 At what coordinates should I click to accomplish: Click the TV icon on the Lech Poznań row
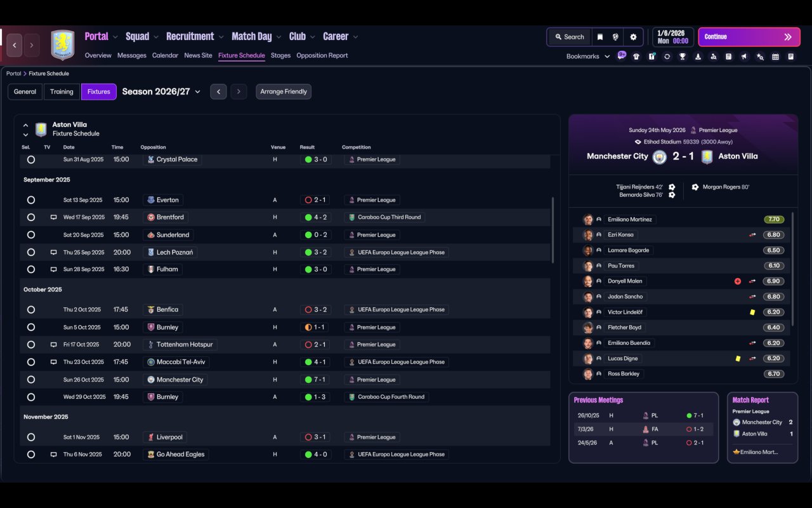[x=53, y=252]
